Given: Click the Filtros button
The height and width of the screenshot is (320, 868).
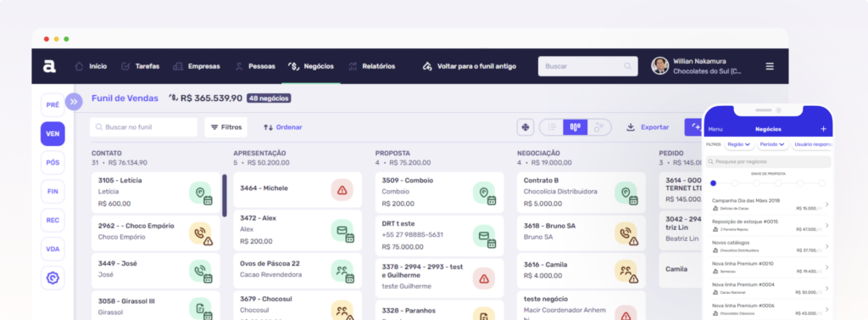Looking at the screenshot, I should [225, 127].
